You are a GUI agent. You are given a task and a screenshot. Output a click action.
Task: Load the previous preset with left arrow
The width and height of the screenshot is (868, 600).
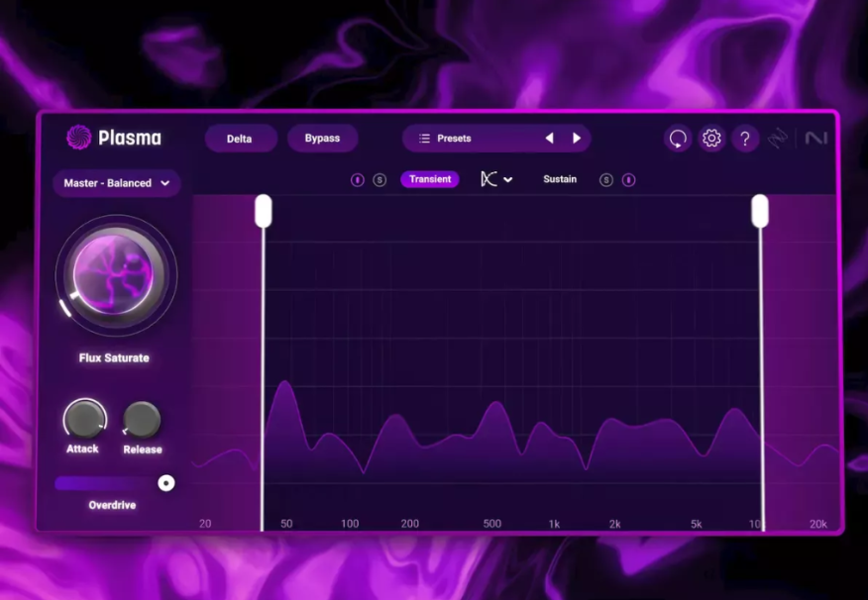pyautogui.click(x=549, y=139)
